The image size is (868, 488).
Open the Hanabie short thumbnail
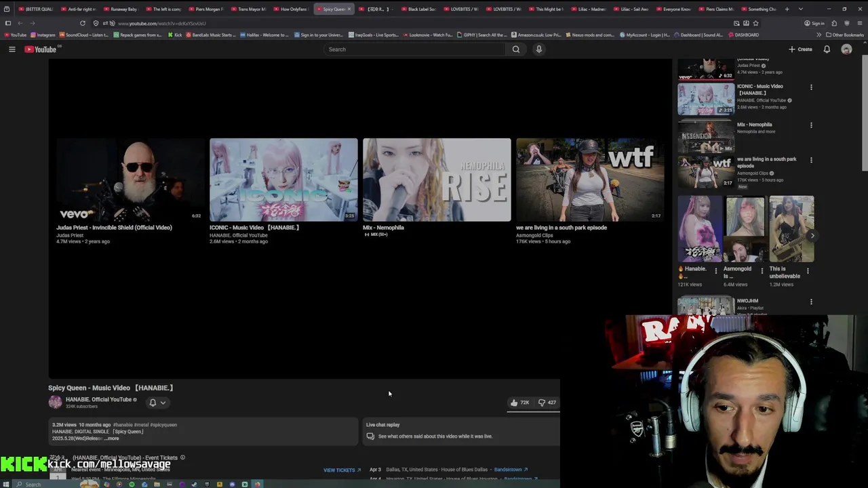tap(701, 229)
